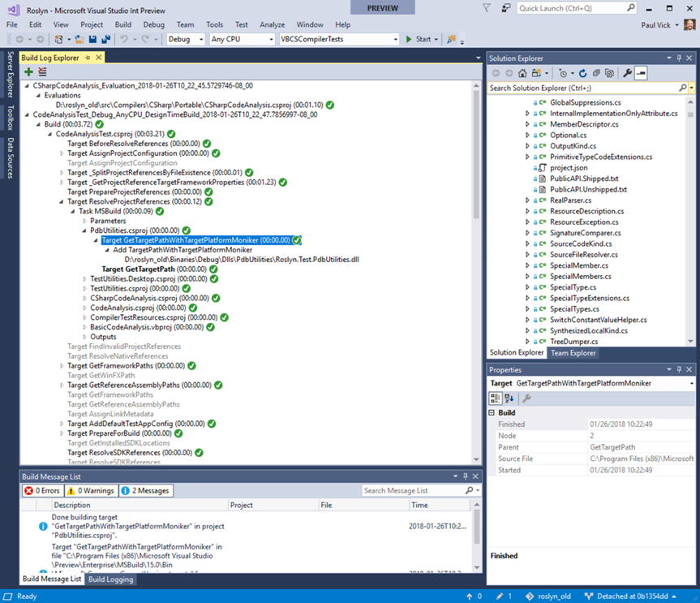Click the Alphabetical sort icon in Properties
Image resolution: width=700 pixels, height=603 pixels.
point(509,398)
